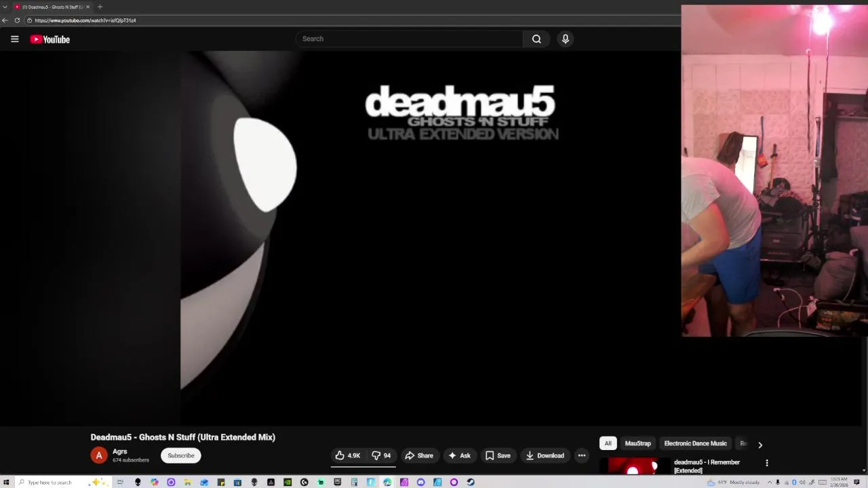This screenshot has height=488, width=868.
Task: Open options for I Remember suggestion
Action: (767, 463)
